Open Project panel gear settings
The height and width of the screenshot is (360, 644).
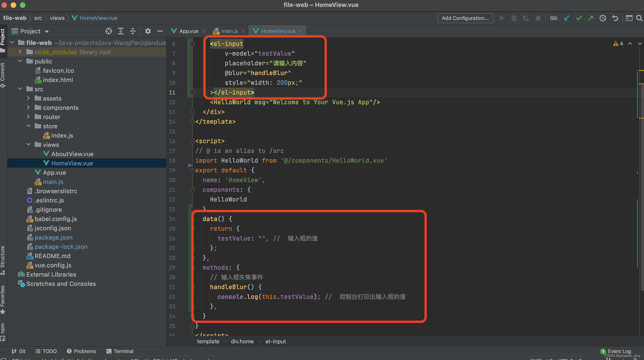coord(148,31)
